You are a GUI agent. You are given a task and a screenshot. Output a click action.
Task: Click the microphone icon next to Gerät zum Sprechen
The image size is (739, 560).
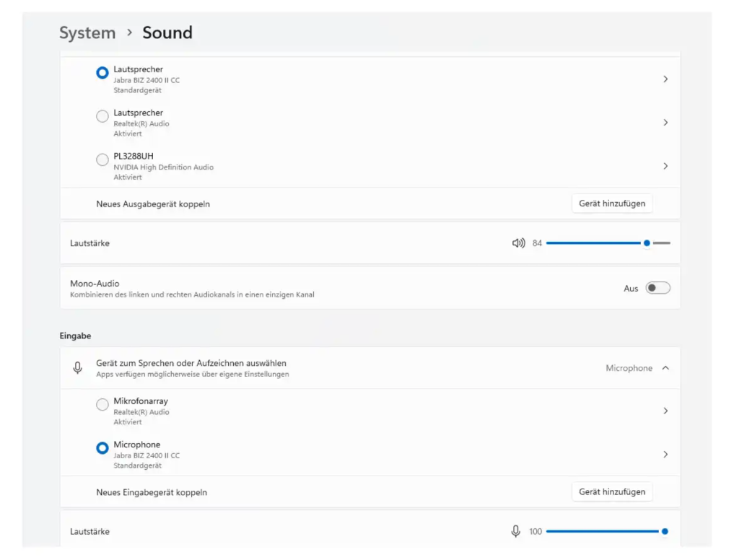(x=78, y=367)
